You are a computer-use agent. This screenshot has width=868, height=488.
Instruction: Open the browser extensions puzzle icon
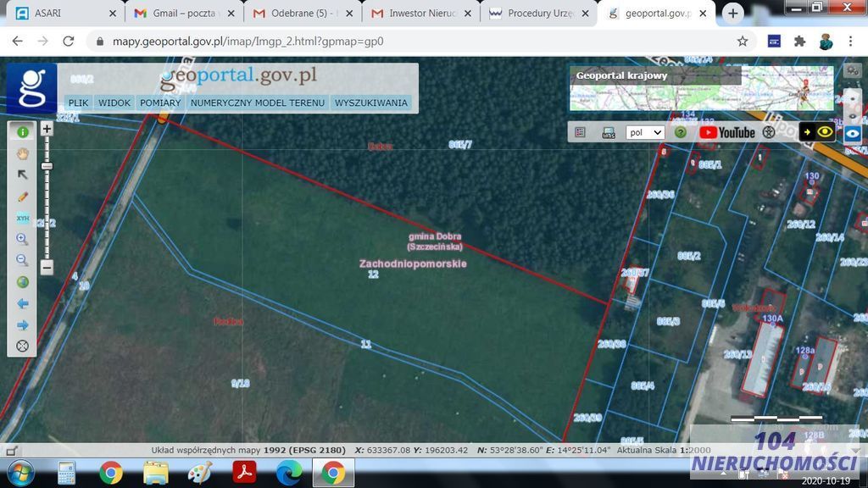tap(799, 41)
